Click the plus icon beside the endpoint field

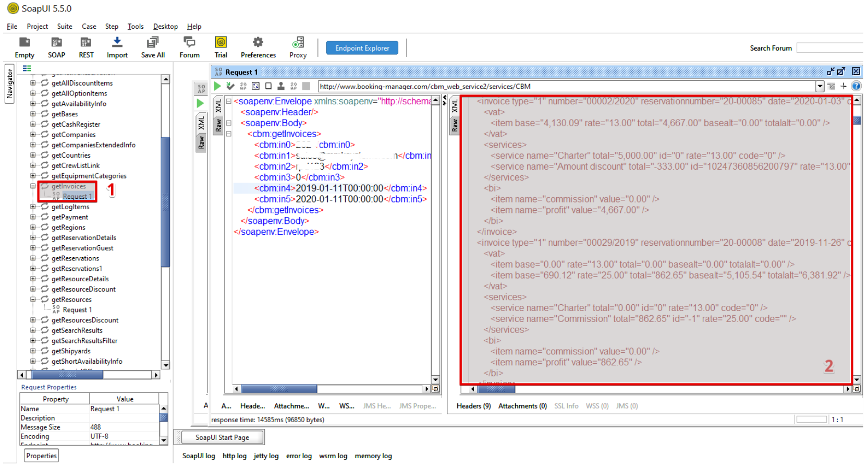[x=843, y=86]
